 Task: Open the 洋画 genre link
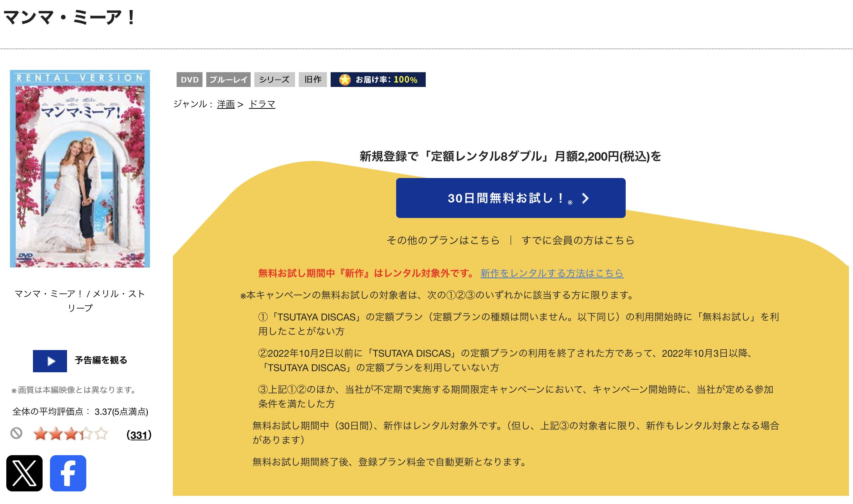point(226,104)
